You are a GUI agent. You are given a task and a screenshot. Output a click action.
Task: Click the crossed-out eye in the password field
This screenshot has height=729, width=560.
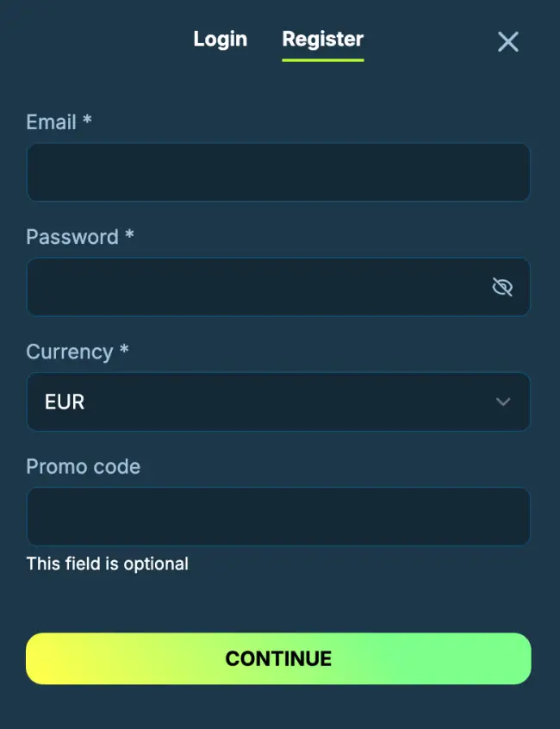pos(504,287)
